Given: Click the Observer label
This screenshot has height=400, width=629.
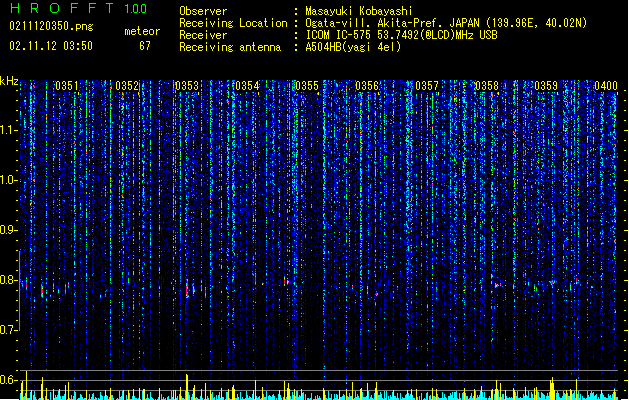Looking at the screenshot, I should click(203, 11).
